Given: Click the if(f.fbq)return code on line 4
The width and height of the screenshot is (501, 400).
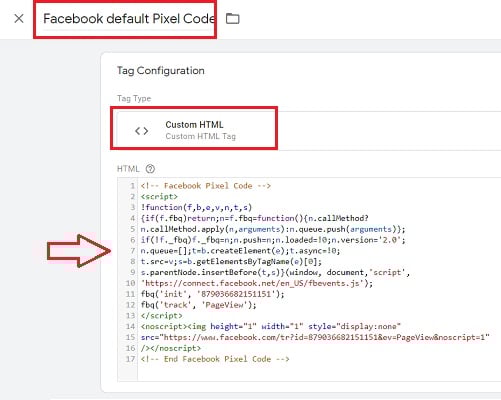Looking at the screenshot, I should tap(255, 218).
